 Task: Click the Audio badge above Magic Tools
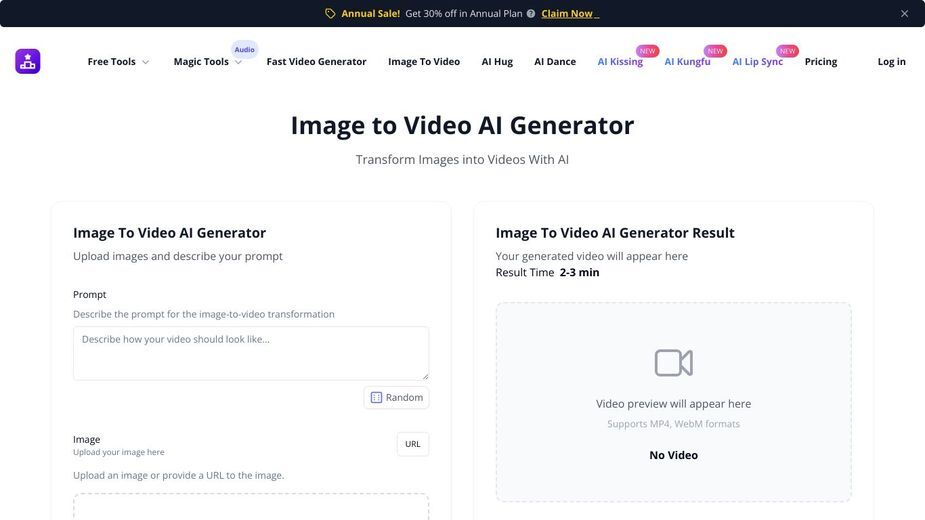[x=244, y=50]
